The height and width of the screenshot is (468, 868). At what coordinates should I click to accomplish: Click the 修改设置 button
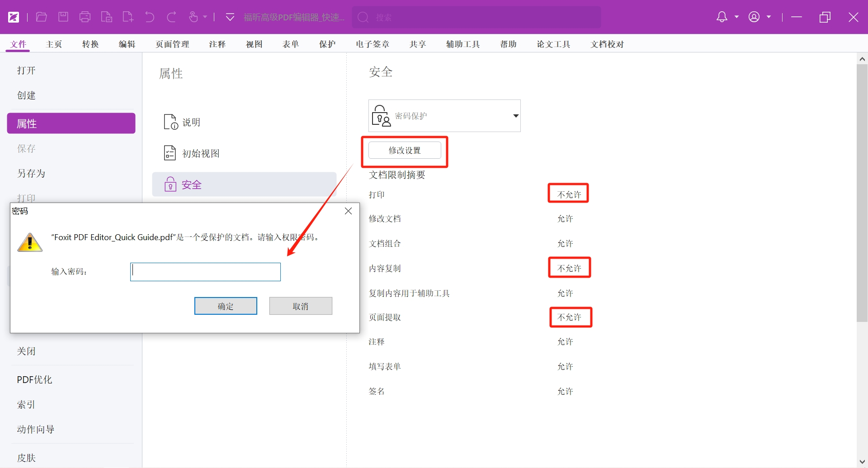pos(405,151)
